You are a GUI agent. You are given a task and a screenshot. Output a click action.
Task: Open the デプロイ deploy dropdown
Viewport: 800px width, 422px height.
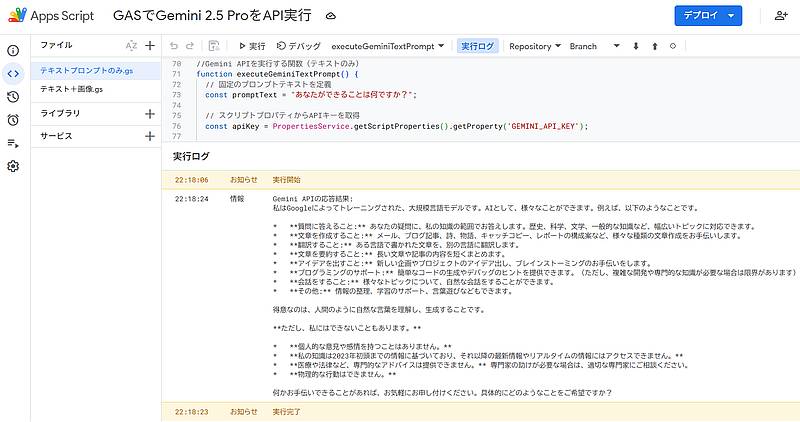pos(708,16)
